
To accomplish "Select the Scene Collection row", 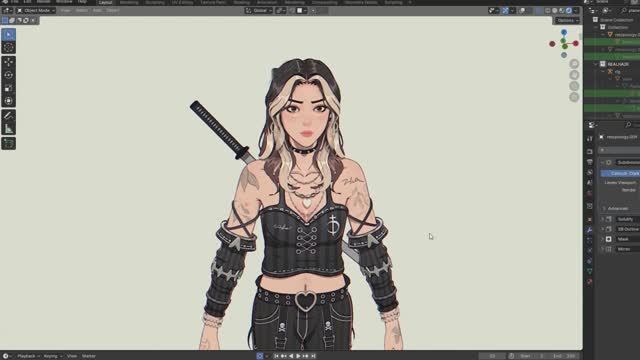I will point(615,20).
